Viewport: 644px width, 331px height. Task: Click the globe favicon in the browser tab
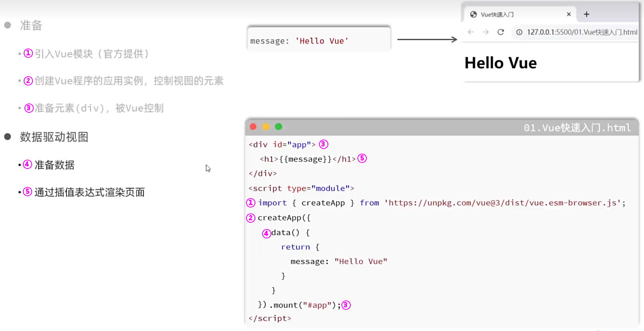coord(473,14)
